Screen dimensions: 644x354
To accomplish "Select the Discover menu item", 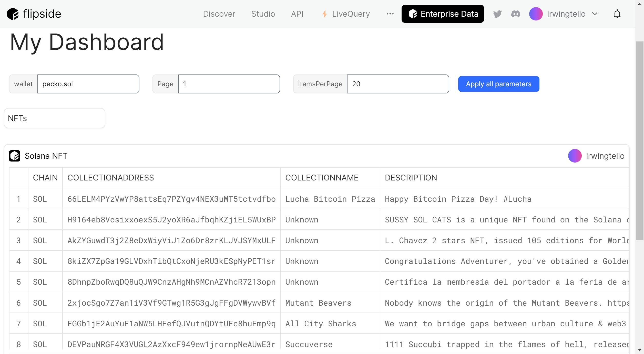I will [x=219, y=14].
